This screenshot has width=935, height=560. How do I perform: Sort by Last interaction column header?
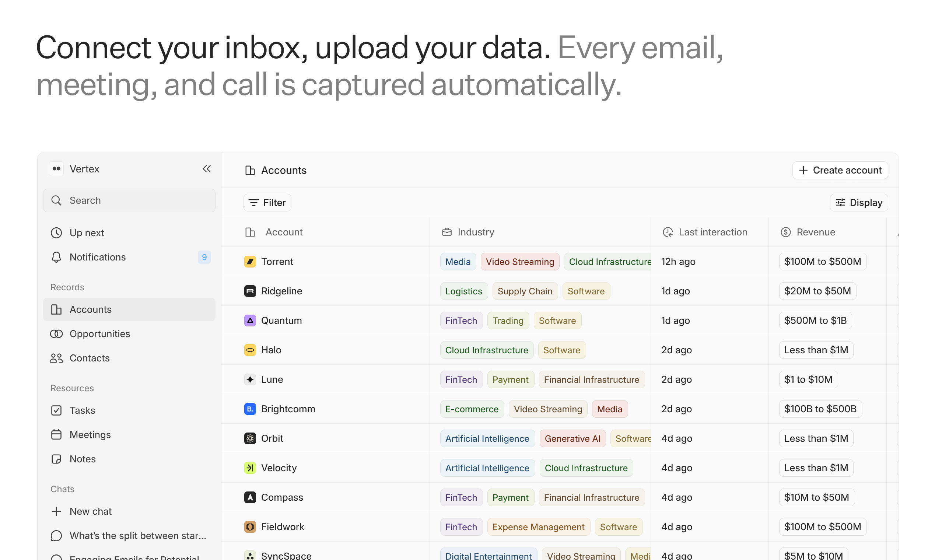pos(712,232)
